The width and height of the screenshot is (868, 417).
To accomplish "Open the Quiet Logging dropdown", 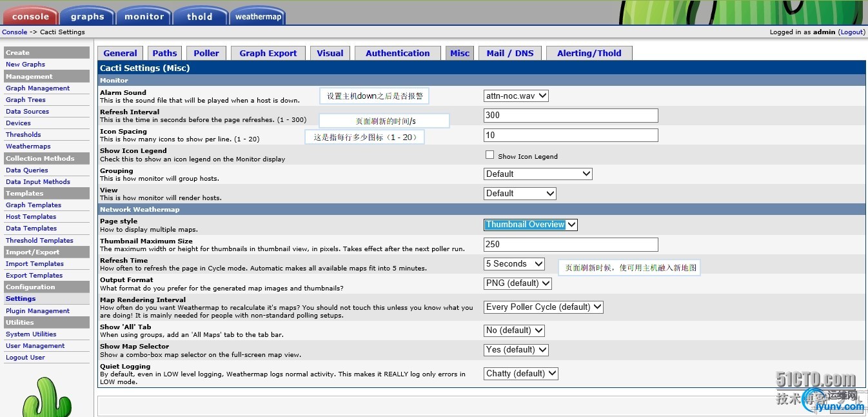I will (521, 373).
